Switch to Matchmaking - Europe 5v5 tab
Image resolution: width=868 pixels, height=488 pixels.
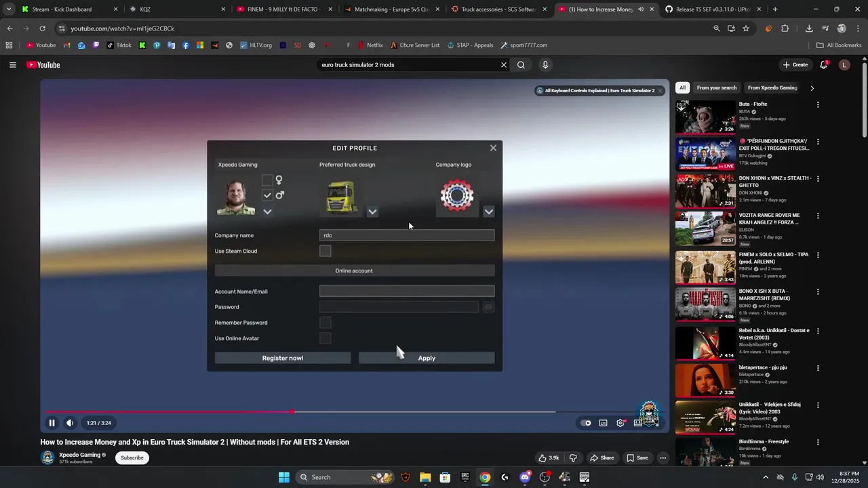391,9
